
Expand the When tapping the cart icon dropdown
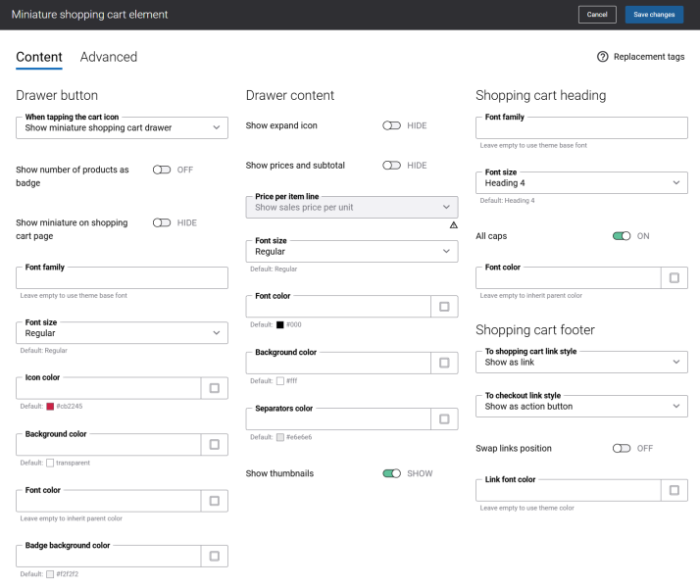[x=122, y=127]
